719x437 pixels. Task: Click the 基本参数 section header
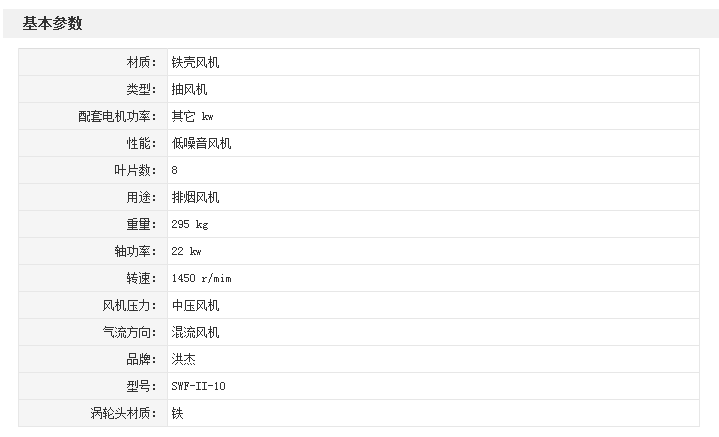[52, 24]
